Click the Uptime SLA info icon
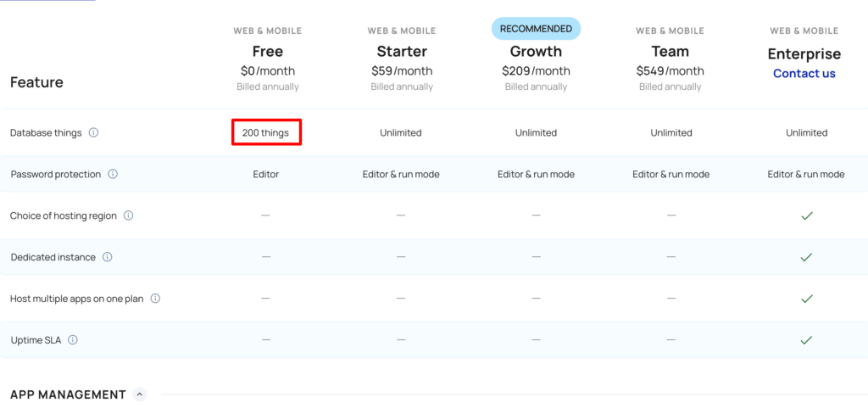Viewport: 868px width, 414px height. point(73,340)
